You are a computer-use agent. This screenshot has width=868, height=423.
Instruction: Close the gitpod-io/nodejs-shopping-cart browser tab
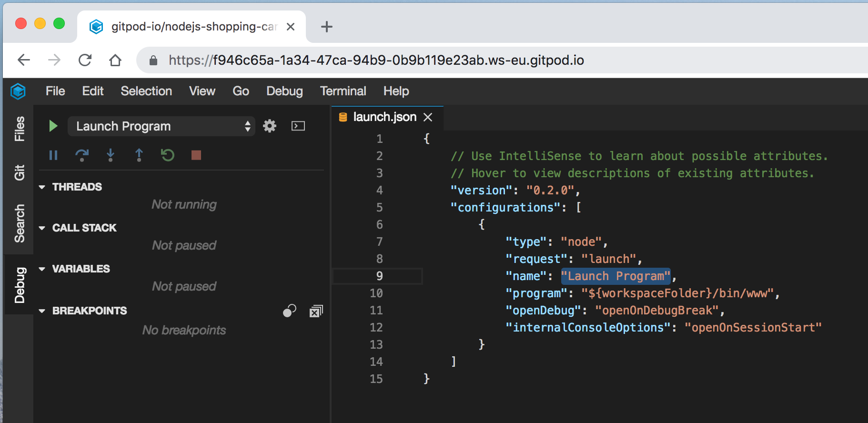(x=290, y=27)
